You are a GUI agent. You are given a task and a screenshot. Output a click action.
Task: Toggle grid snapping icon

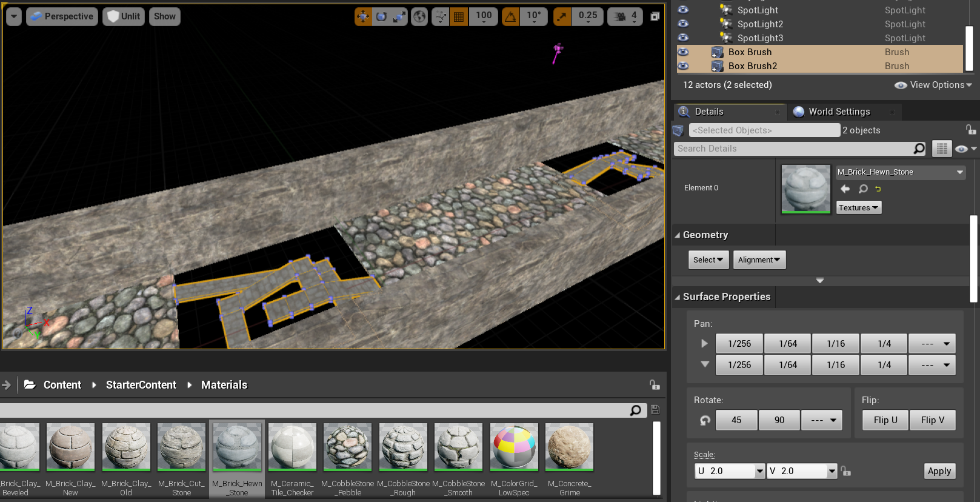pos(459,16)
